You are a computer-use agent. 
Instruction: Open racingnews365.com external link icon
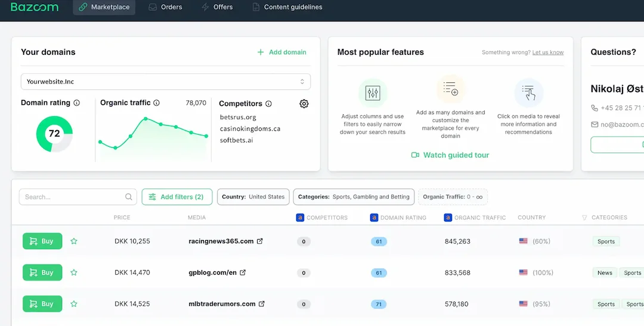(259, 241)
